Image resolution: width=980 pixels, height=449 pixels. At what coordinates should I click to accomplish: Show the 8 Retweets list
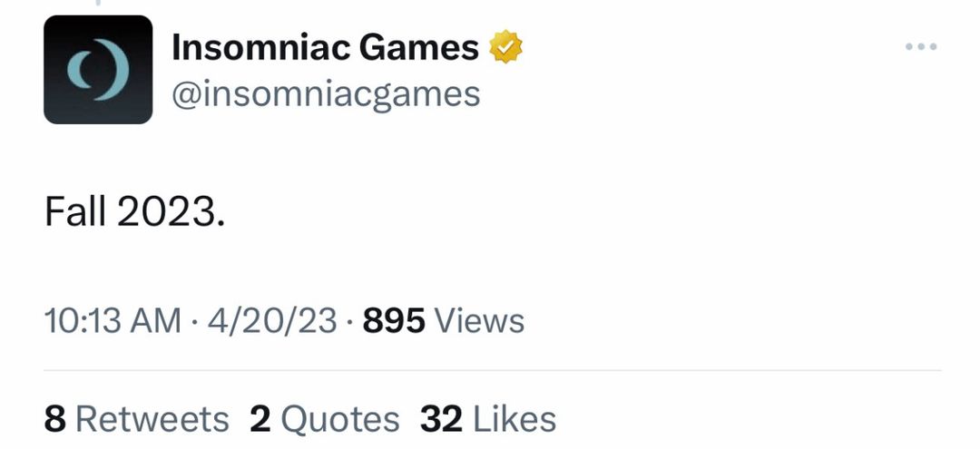[x=136, y=419]
